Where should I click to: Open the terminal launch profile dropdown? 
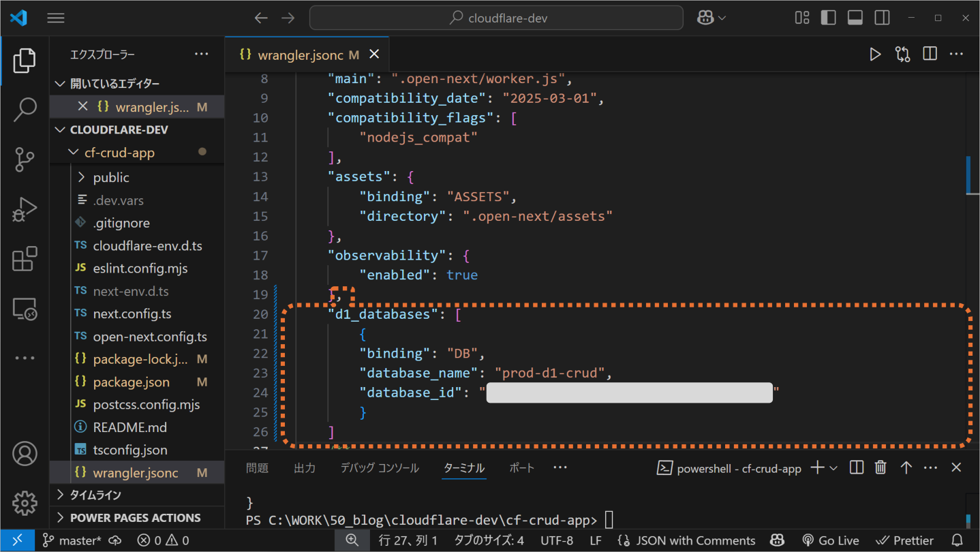pos(833,467)
